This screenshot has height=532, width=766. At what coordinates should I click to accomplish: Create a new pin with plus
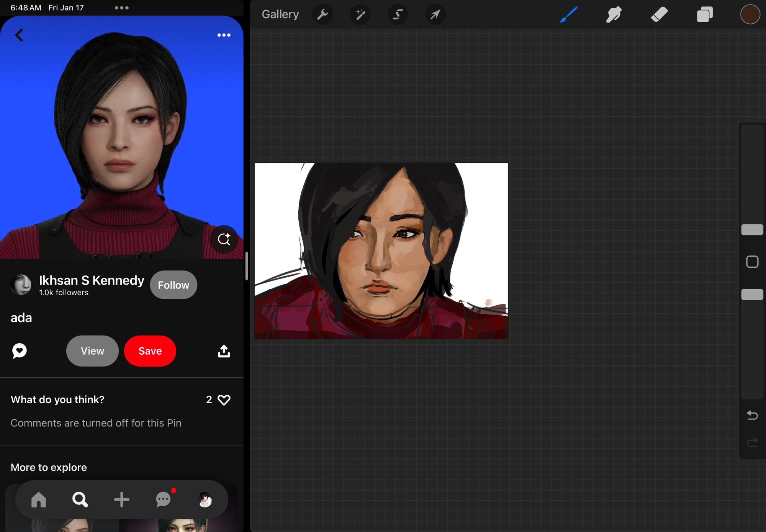(x=121, y=500)
